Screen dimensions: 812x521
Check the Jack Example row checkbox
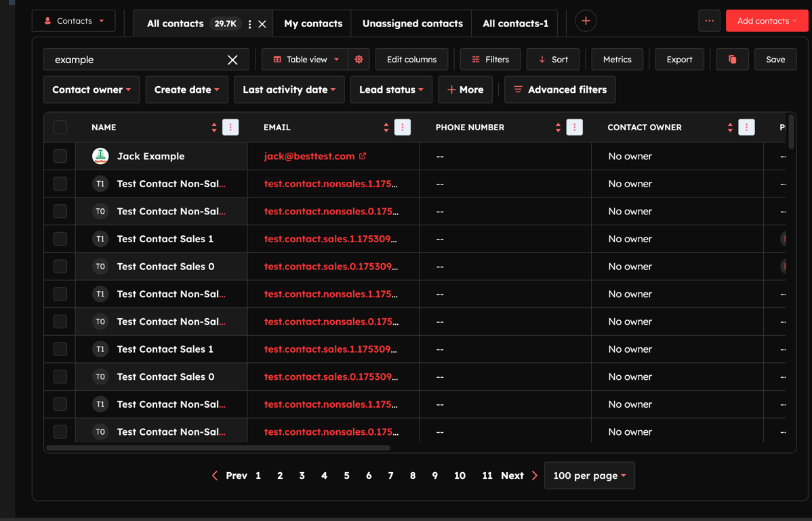(x=60, y=155)
